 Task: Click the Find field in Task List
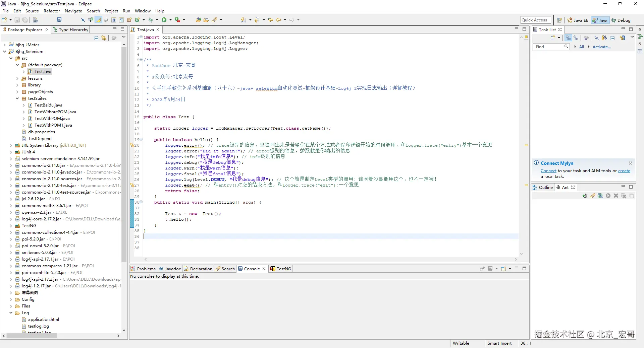551,47
